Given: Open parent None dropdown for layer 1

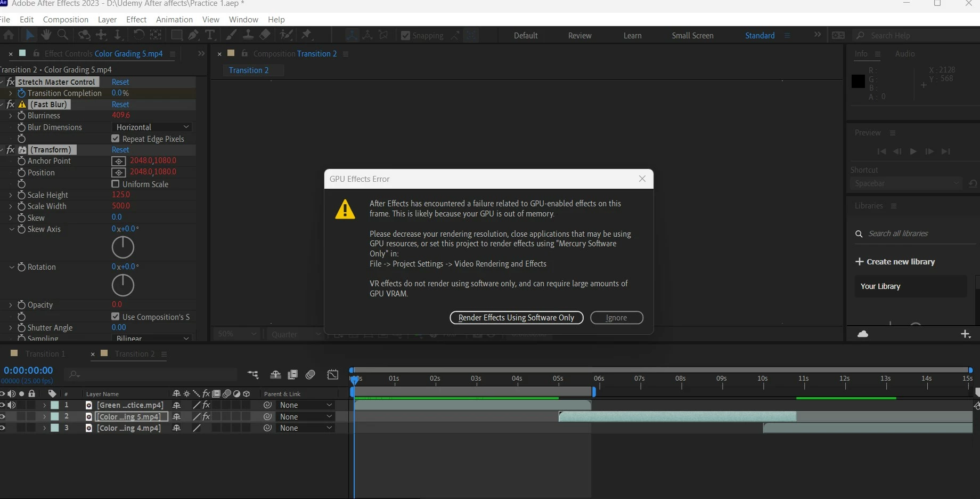Looking at the screenshot, I should 305,405.
